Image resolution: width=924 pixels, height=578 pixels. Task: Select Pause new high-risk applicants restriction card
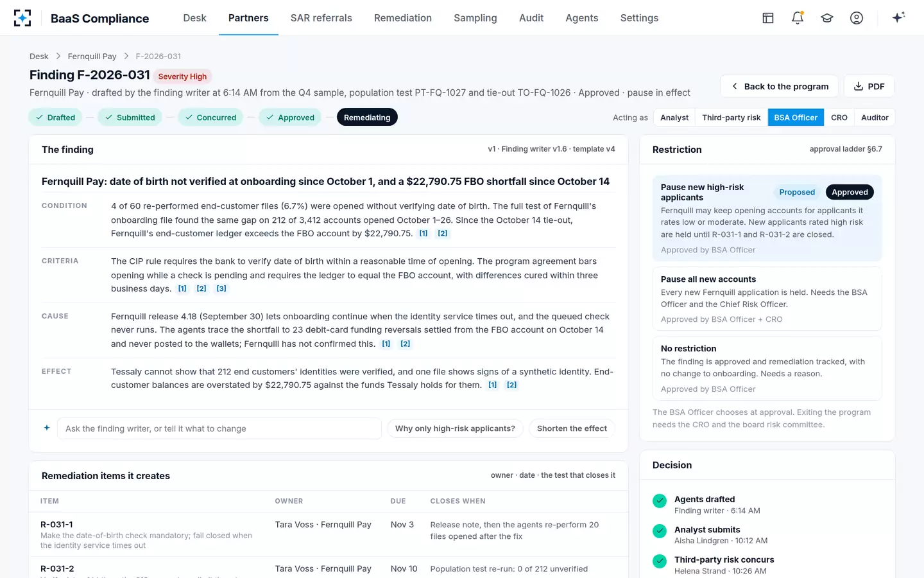click(767, 218)
